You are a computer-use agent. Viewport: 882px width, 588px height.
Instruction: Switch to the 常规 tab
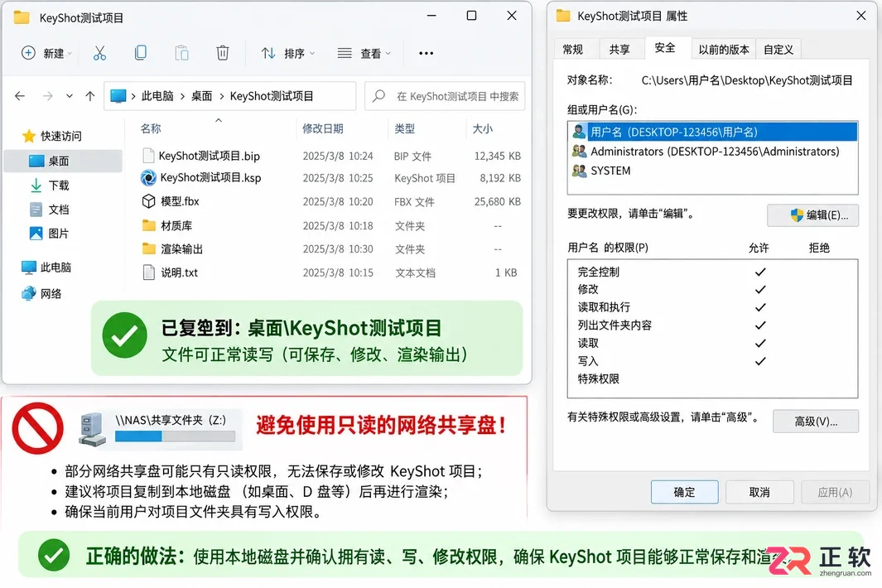click(572, 50)
